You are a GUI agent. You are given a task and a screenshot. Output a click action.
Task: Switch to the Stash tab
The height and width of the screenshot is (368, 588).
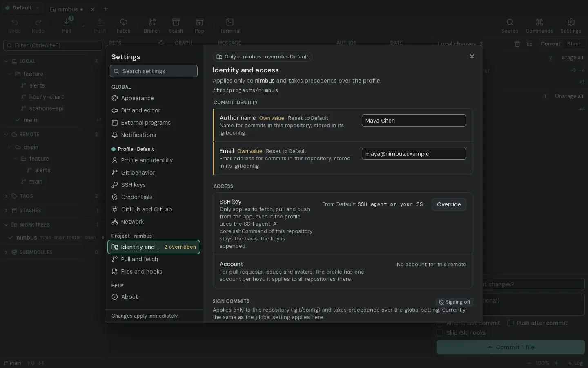pos(574,44)
